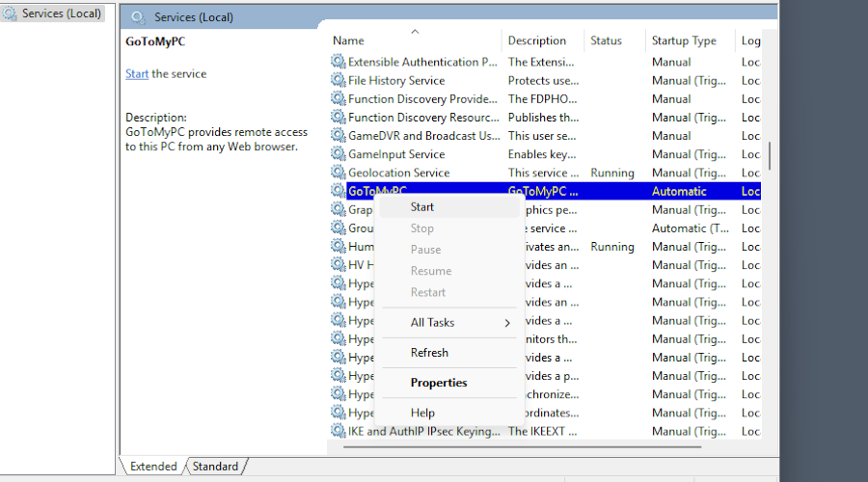Image resolution: width=868 pixels, height=482 pixels.
Task: Choose Pause in the context menu
Action: click(449, 250)
